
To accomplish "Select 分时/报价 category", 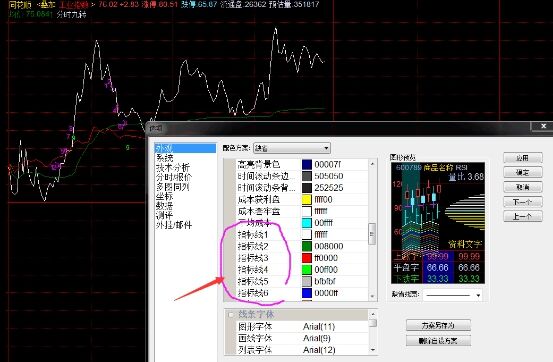I will point(174,177).
